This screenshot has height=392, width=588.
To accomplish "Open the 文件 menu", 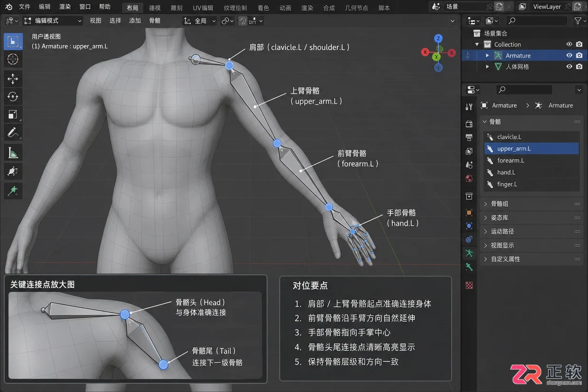I will click(24, 7).
